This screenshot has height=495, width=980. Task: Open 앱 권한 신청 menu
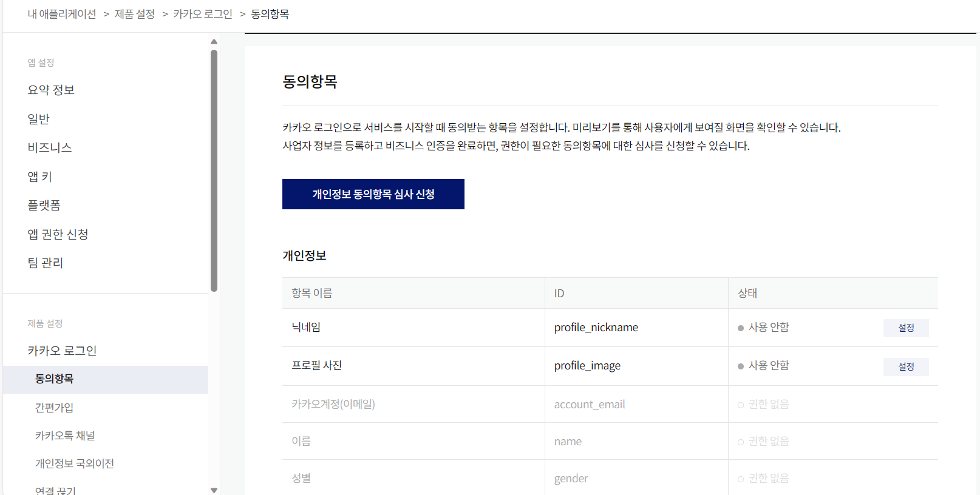(58, 234)
